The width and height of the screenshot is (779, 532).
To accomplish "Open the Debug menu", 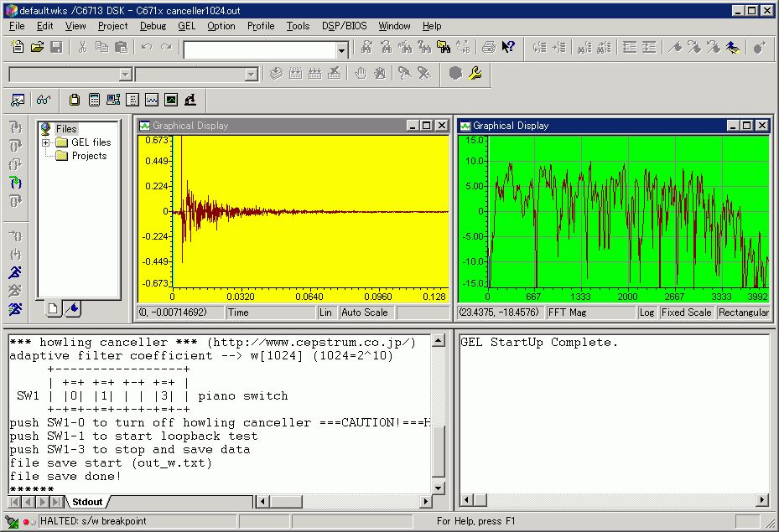I will point(153,26).
